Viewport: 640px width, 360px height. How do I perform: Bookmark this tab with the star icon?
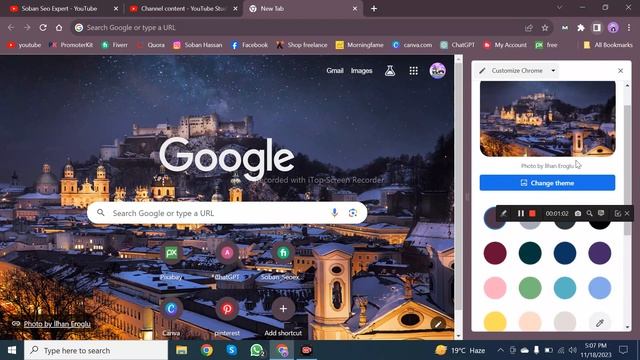coord(545,27)
